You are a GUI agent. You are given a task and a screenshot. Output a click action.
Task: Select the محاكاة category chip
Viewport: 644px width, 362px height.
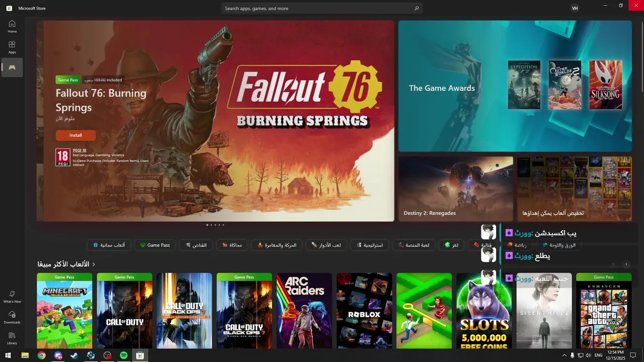(x=232, y=245)
